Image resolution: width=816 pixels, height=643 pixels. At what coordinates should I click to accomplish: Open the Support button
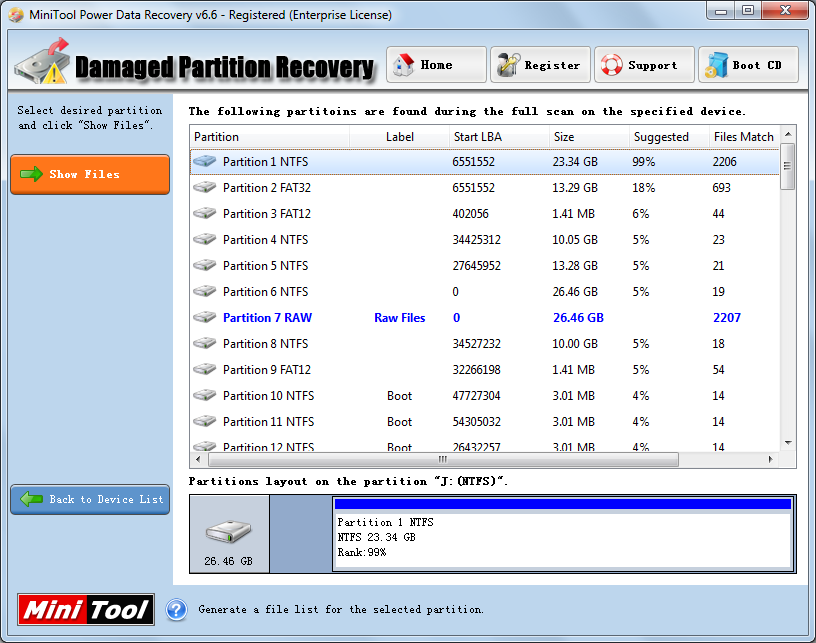click(x=644, y=65)
